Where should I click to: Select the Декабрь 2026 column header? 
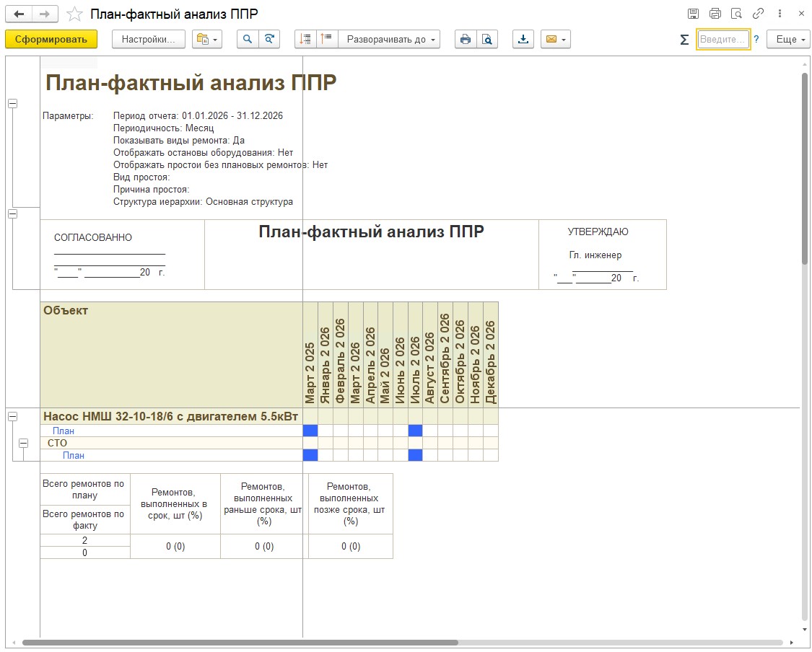pyautogui.click(x=490, y=355)
